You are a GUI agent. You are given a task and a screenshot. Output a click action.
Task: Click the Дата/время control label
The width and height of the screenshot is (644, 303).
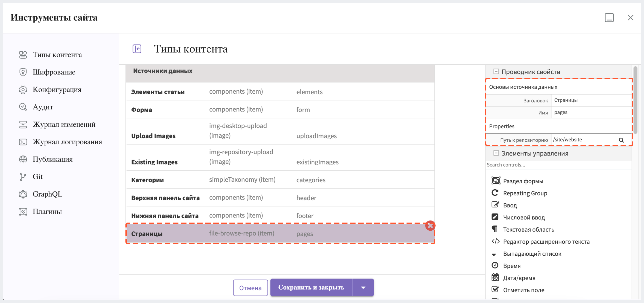coord(519,278)
